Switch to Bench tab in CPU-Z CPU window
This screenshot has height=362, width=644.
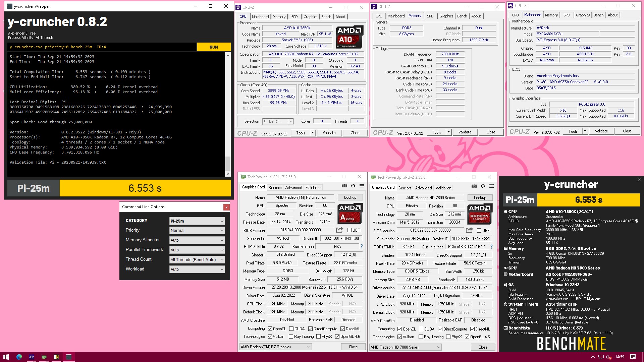pyautogui.click(x=326, y=17)
